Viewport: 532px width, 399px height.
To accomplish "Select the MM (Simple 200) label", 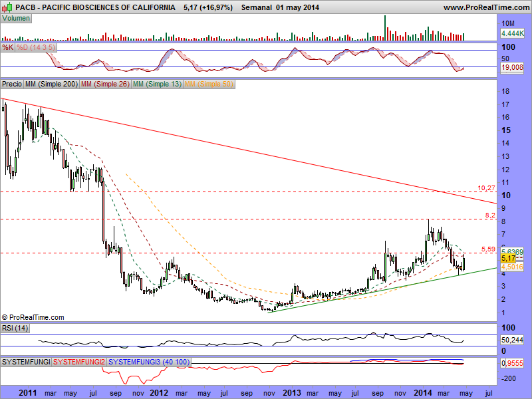I will point(51,84).
